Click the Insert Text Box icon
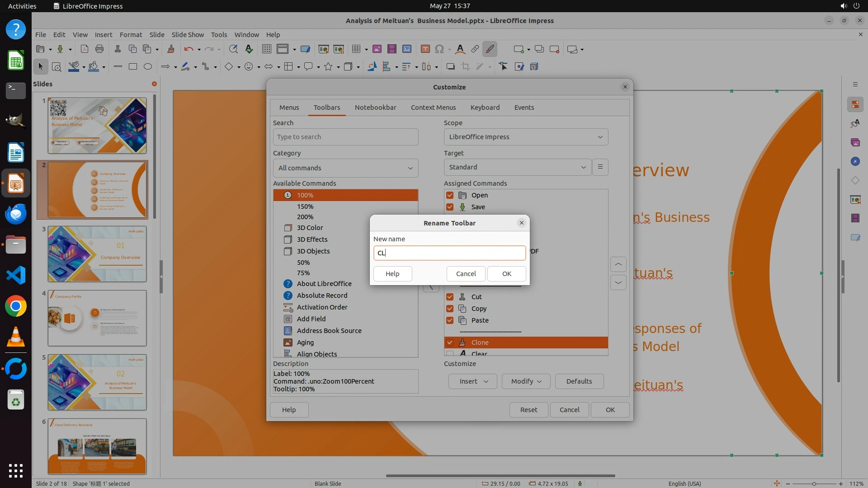The image size is (868, 488). (x=425, y=49)
